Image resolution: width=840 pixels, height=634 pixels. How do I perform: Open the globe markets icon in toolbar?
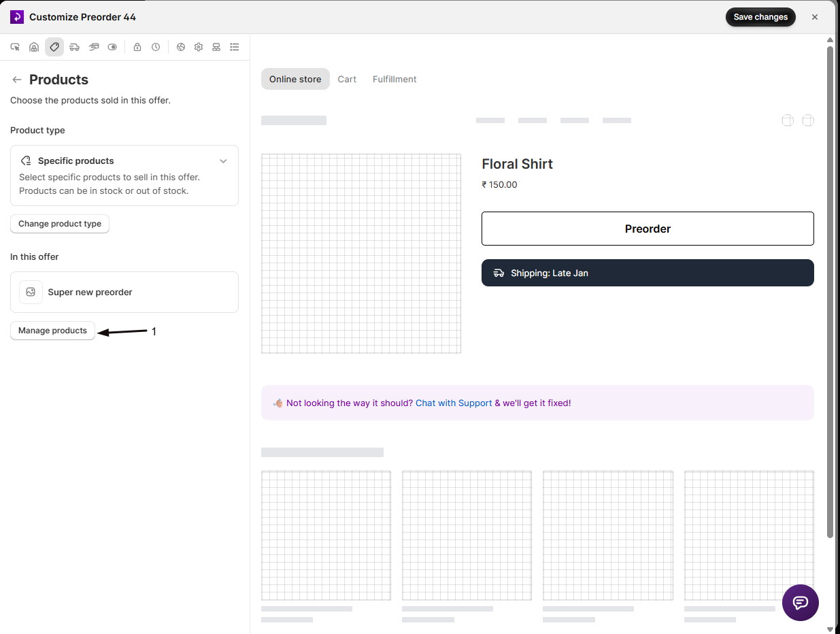(181, 47)
